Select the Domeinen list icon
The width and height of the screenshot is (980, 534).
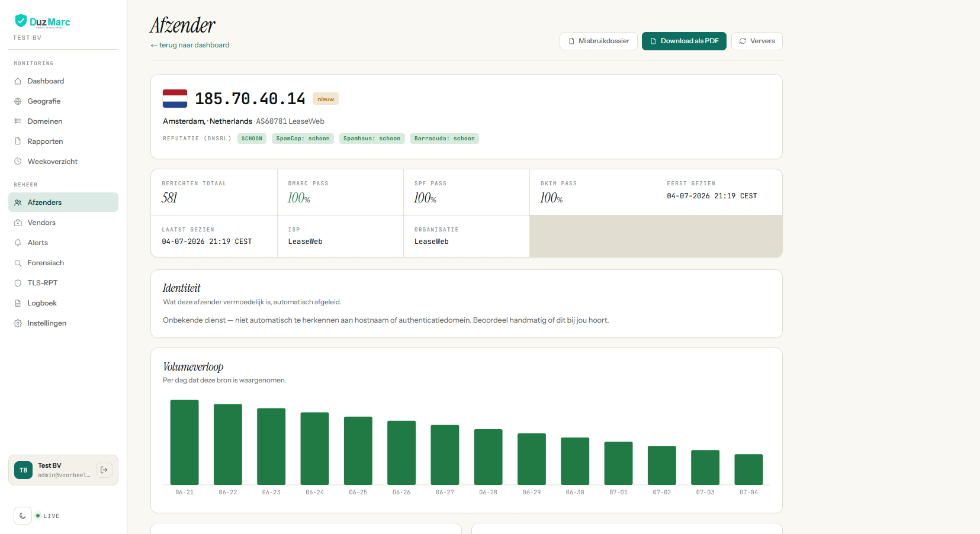point(18,121)
